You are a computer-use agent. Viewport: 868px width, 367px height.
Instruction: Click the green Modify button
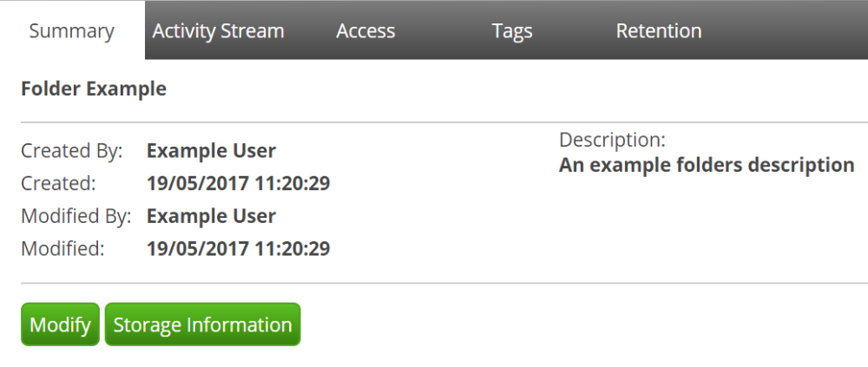61,324
